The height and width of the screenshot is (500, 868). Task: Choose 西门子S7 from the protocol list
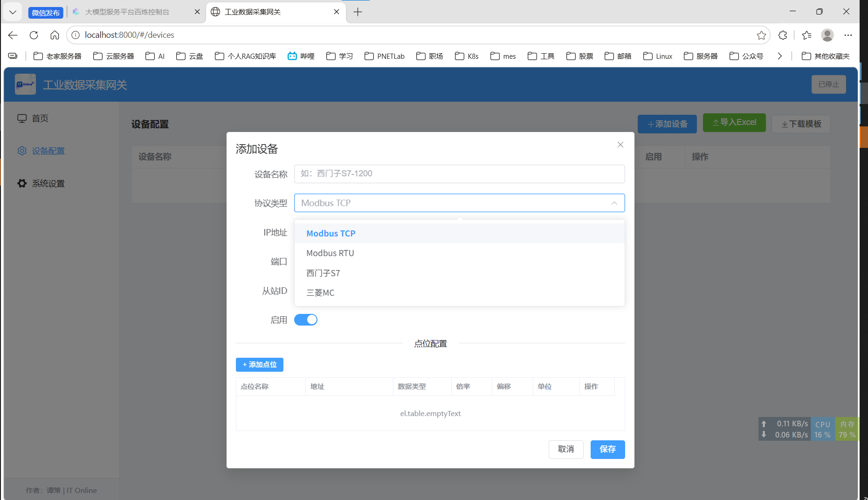pyautogui.click(x=459, y=273)
